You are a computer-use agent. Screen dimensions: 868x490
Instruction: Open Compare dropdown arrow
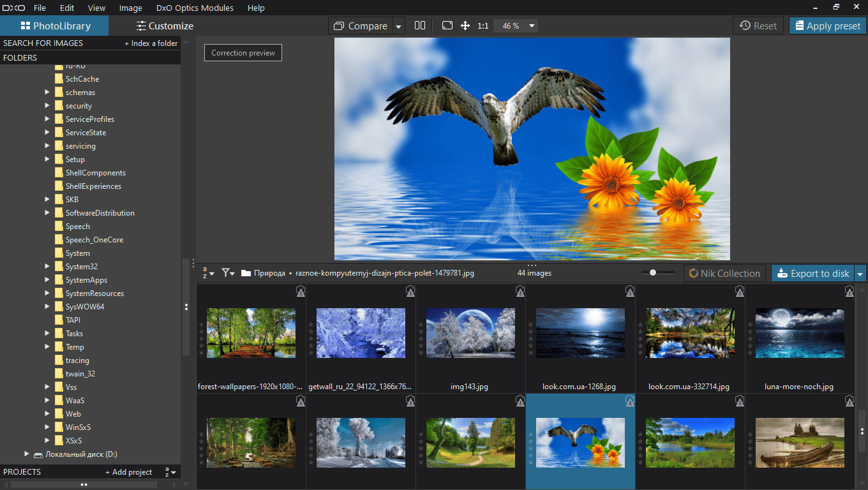(x=399, y=26)
